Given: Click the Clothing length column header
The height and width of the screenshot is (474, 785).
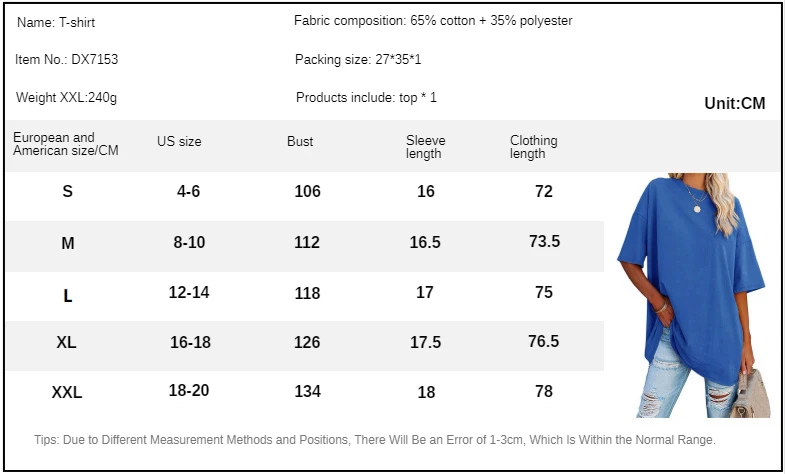Looking at the screenshot, I should tap(534, 147).
